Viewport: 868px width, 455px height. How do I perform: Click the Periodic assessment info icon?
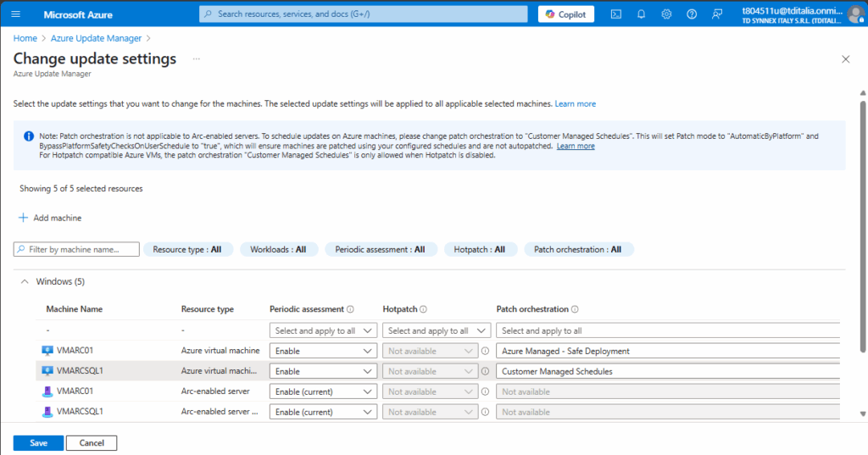tap(350, 309)
